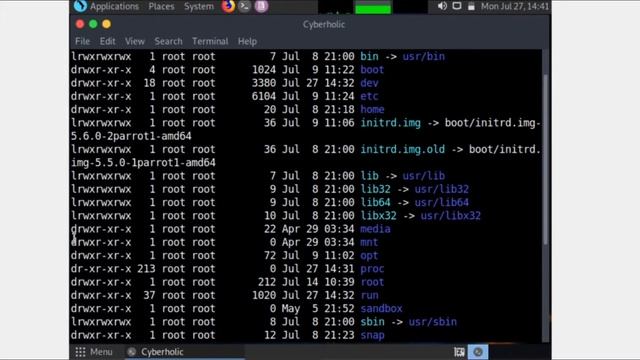Click the 'opt' directory name
Viewport: 640px width, 360px height.
click(369, 256)
